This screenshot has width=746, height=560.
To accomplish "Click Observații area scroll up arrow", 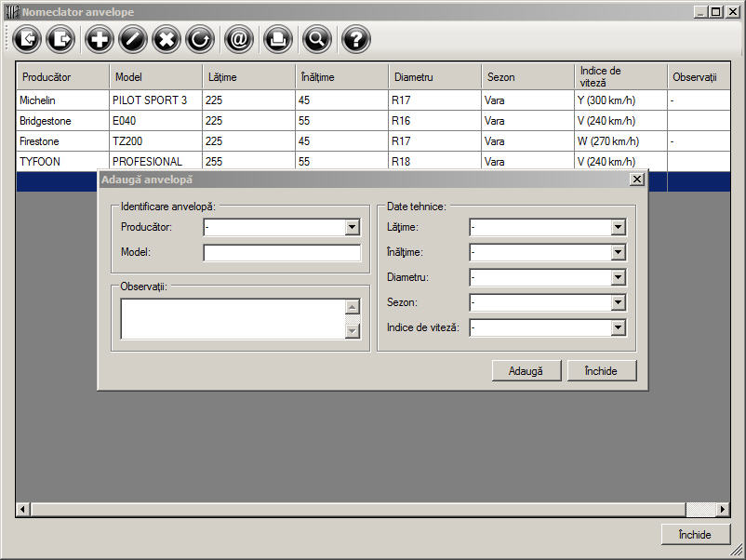I will click(352, 307).
